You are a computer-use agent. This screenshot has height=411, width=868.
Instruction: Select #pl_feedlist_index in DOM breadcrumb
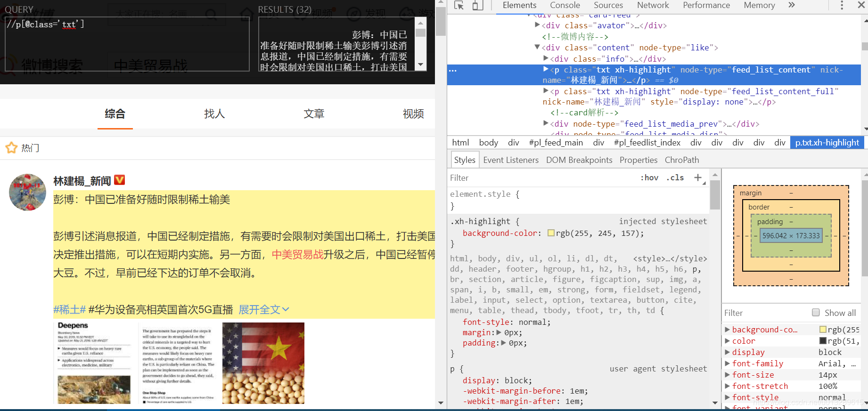click(647, 143)
